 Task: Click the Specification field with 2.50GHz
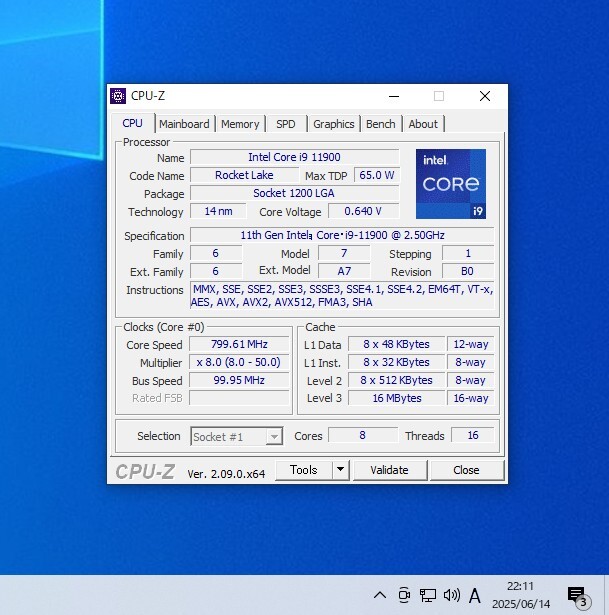pyautogui.click(x=342, y=235)
